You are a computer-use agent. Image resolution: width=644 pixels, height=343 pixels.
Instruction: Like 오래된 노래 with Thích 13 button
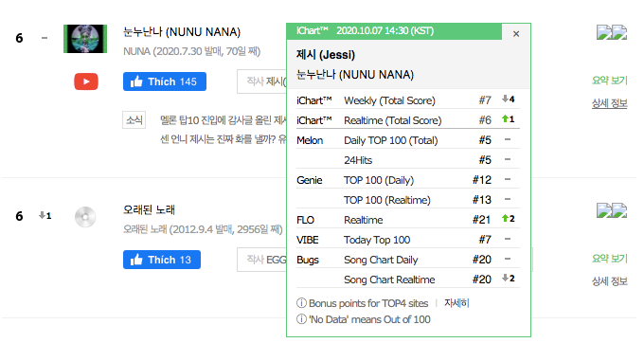(162, 260)
